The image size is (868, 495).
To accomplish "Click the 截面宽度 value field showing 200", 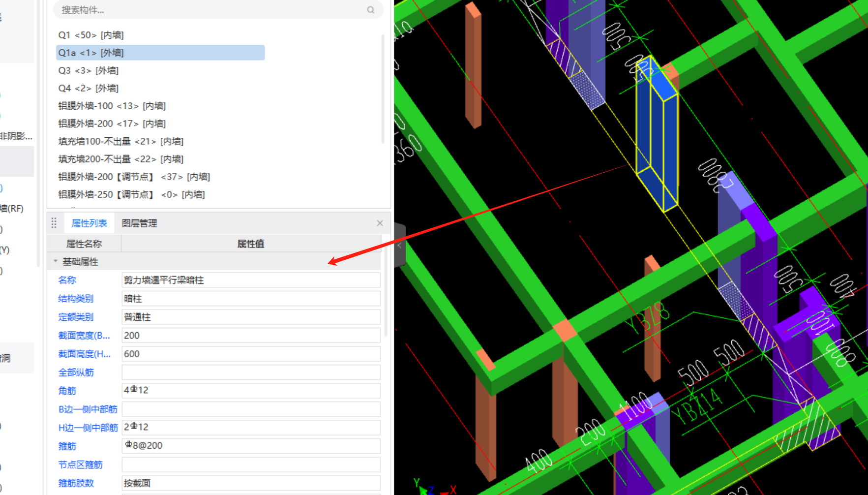I will [x=250, y=336].
